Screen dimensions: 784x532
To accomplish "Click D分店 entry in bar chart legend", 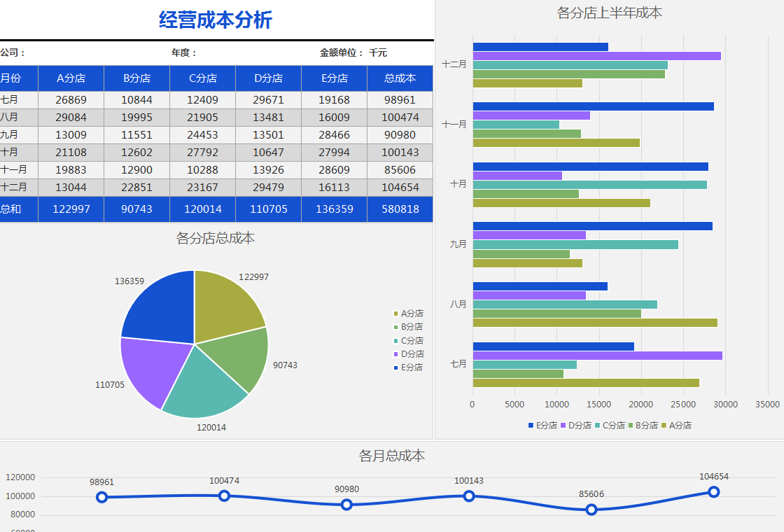I will pyautogui.click(x=576, y=426).
